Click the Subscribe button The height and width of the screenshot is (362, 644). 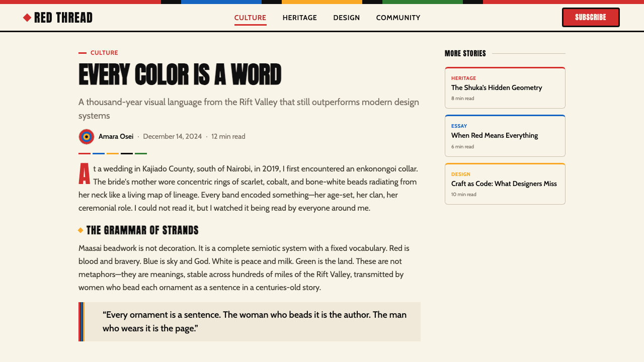click(591, 17)
